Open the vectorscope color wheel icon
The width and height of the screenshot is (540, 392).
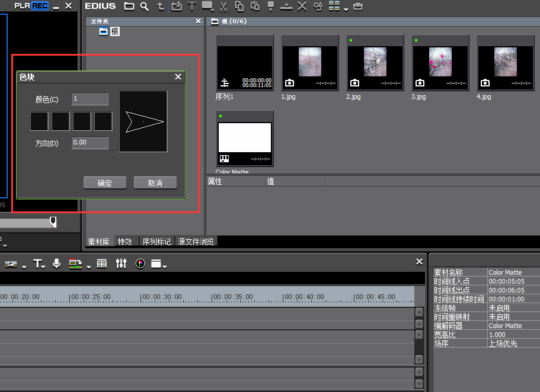[x=140, y=264]
